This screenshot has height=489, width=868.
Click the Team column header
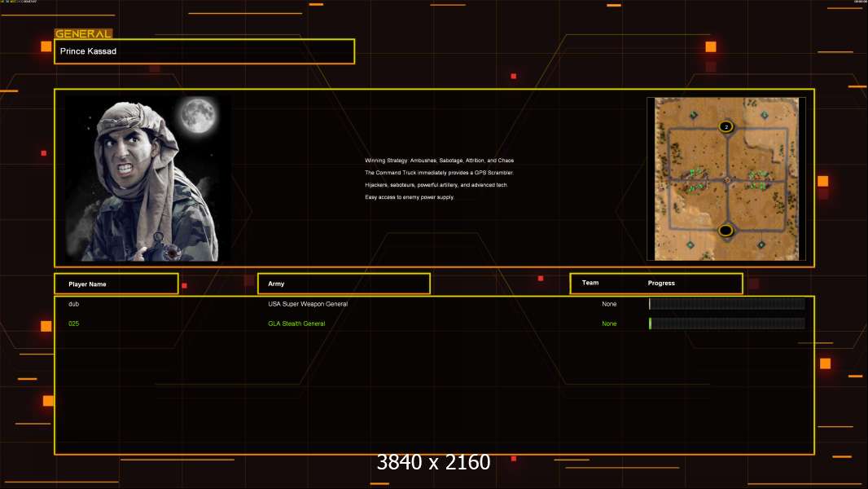pos(590,284)
